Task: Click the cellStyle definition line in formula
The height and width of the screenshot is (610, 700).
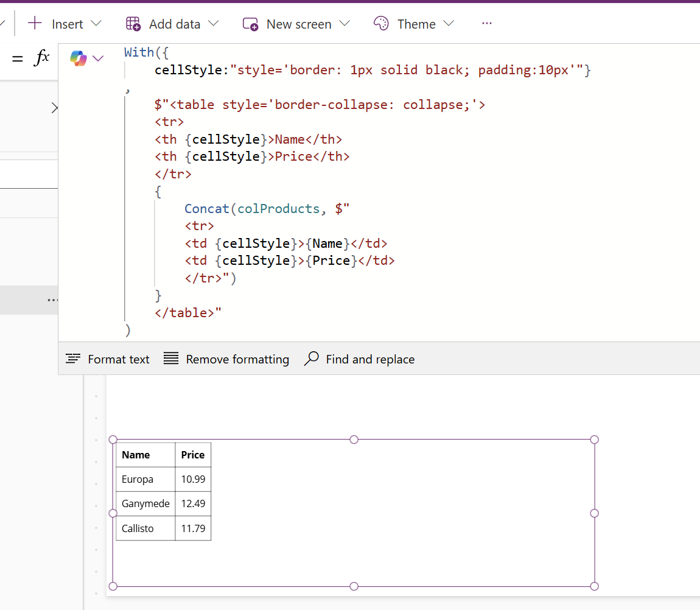Action: click(373, 70)
